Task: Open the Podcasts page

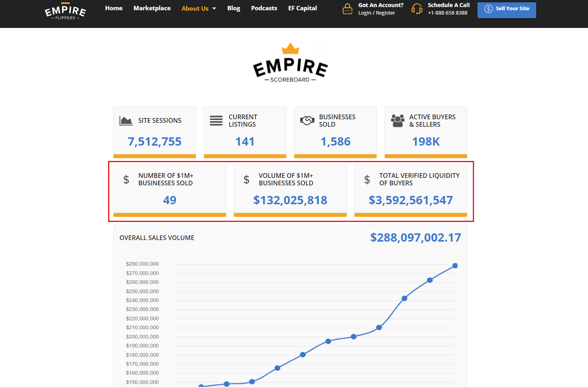Action: coord(264,8)
